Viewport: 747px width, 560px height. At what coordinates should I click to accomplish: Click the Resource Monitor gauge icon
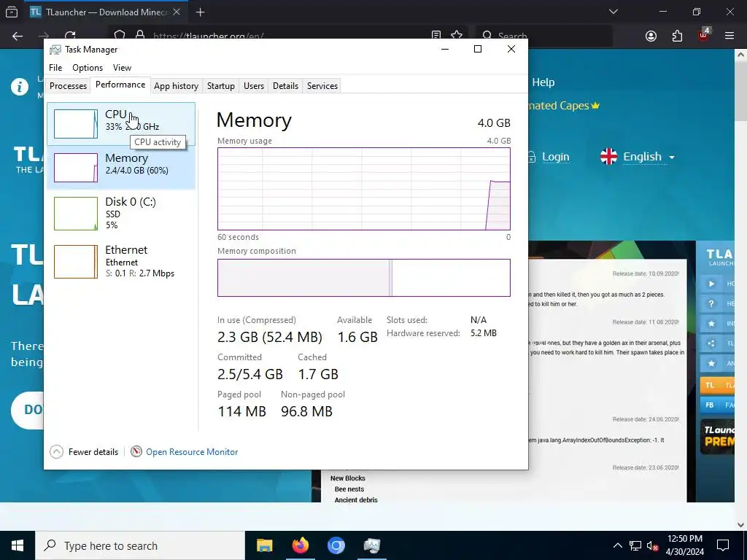coord(136,451)
